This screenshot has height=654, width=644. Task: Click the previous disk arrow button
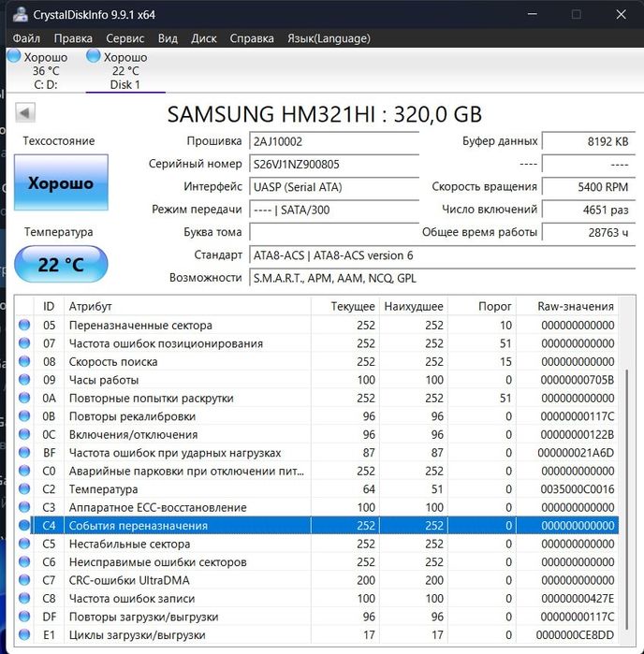click(x=25, y=112)
